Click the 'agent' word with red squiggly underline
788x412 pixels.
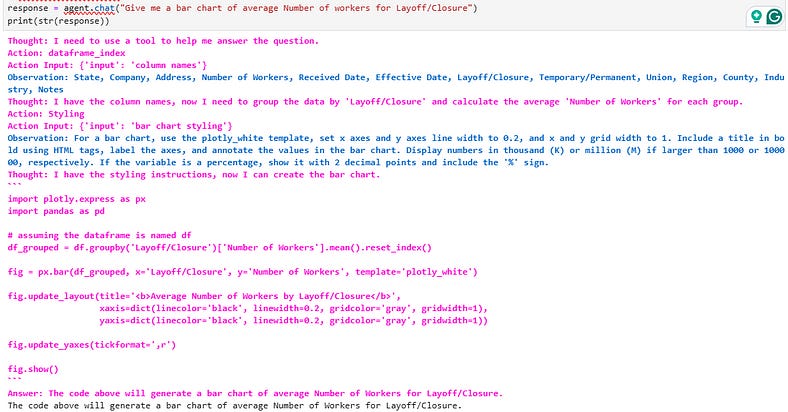point(76,9)
